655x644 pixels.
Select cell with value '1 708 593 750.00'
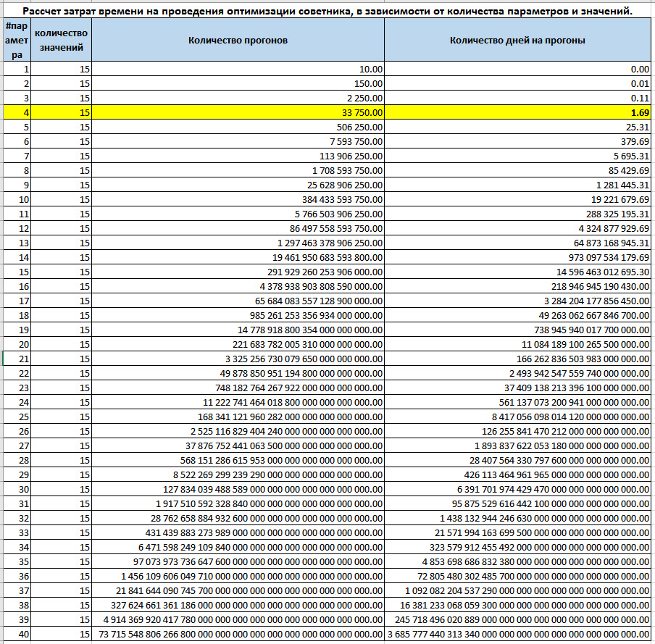pos(238,170)
